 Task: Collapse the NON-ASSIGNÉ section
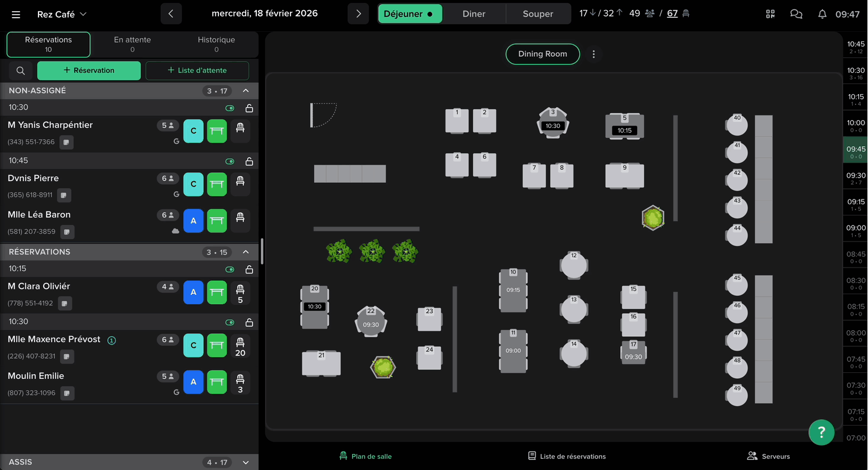pos(246,91)
